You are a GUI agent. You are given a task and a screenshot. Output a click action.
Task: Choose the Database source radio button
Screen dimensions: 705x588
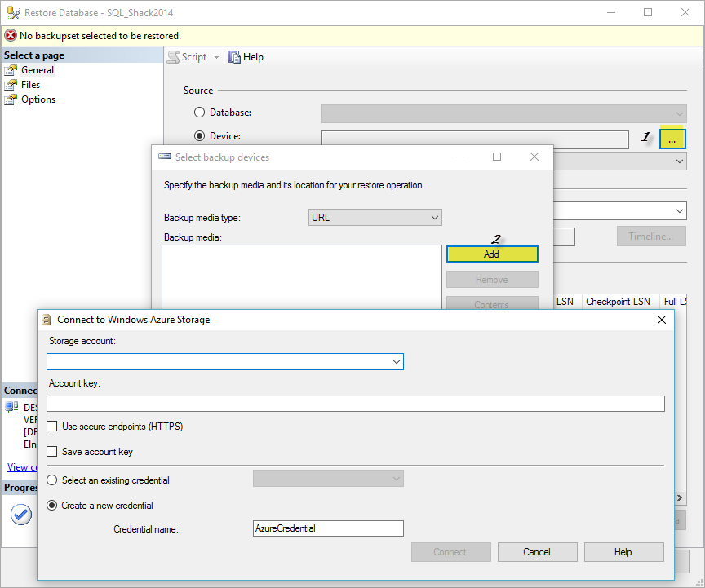click(199, 113)
